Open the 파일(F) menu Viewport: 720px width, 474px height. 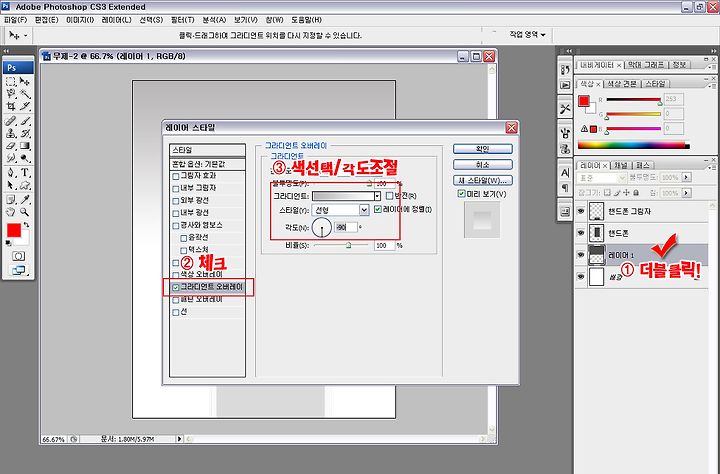(16, 20)
